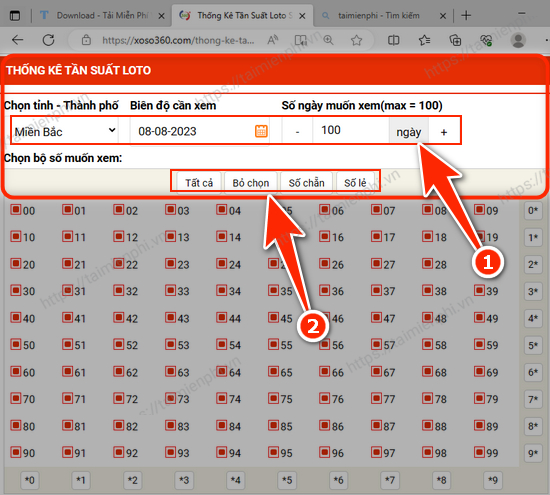Uncheck number 00 checkbox
The image size is (550, 495).
(15, 210)
